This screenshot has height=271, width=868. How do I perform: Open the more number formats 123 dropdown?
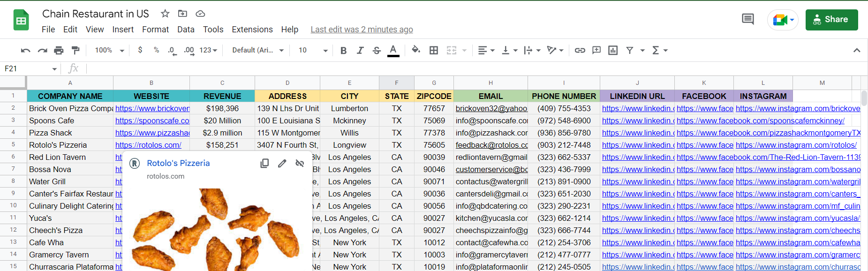tap(208, 50)
